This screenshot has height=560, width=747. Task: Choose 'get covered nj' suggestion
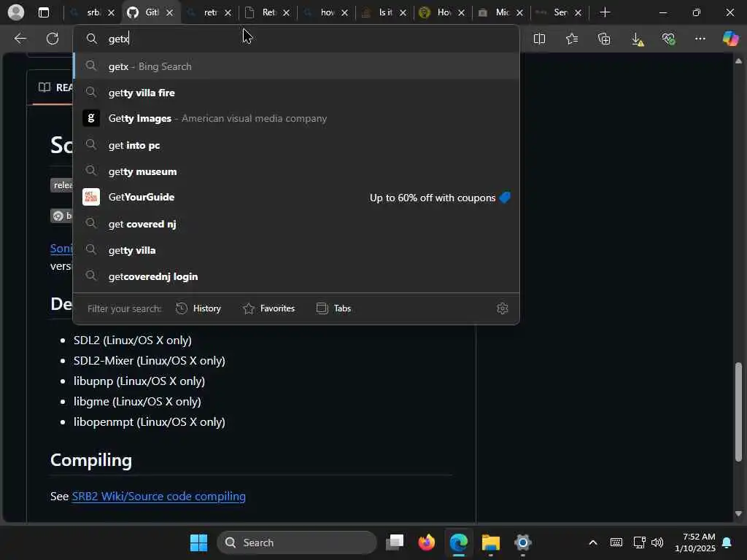click(296, 224)
